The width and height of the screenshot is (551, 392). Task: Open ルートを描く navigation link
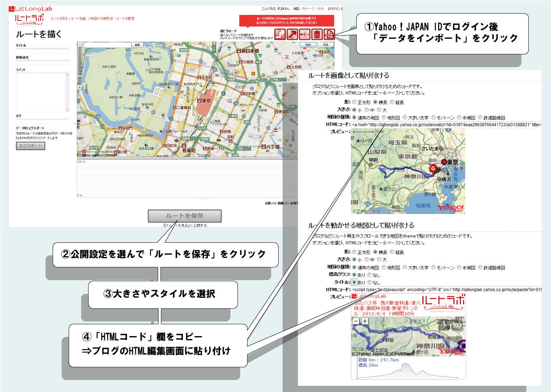pos(79,18)
